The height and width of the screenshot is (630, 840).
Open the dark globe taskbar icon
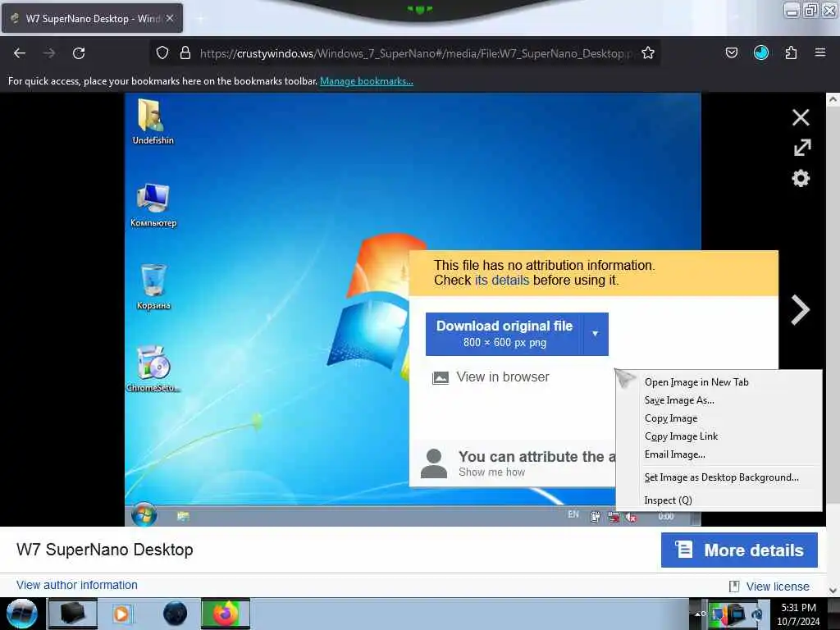(175, 614)
